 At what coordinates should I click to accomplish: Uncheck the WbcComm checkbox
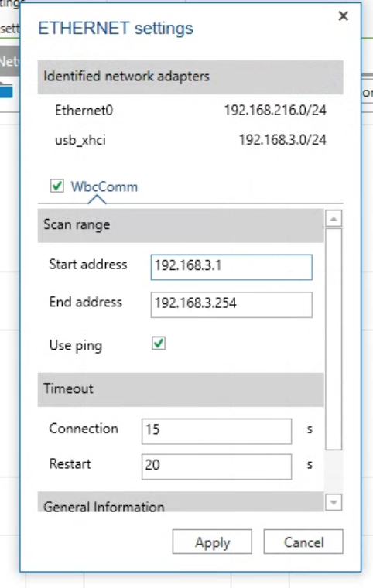57,186
